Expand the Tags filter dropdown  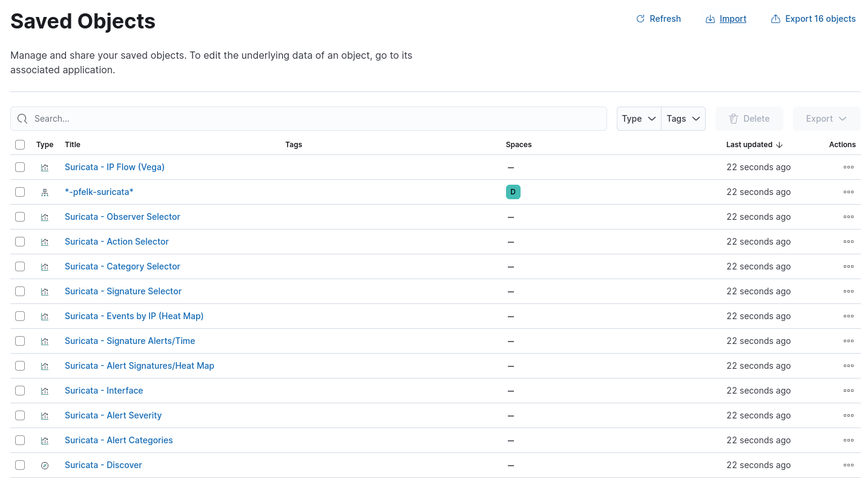(683, 119)
